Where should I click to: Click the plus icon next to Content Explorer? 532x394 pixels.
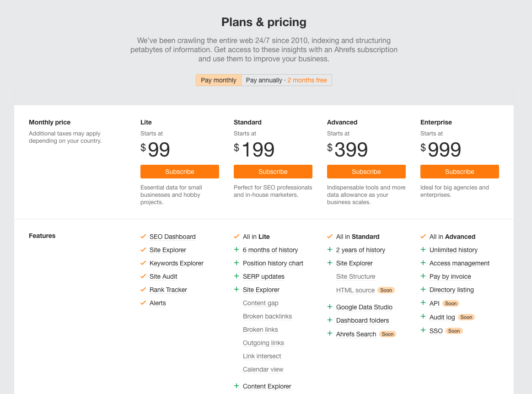[236, 386]
